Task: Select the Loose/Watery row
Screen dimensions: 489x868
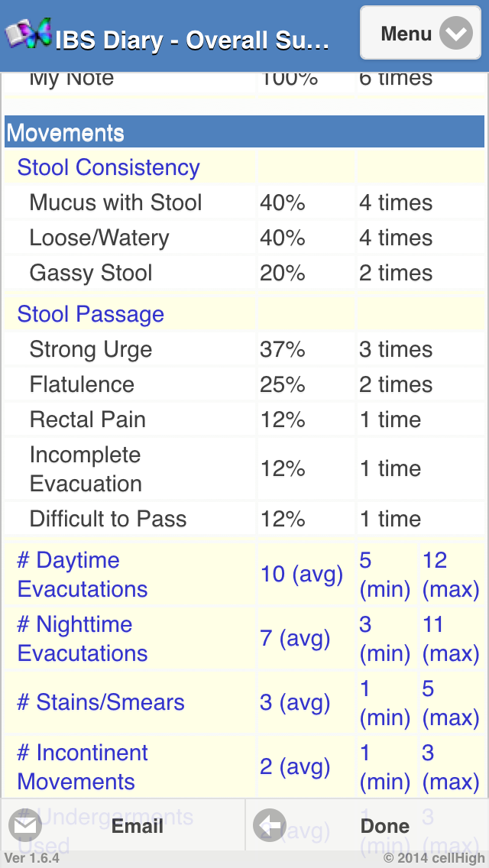Action: pos(99,238)
